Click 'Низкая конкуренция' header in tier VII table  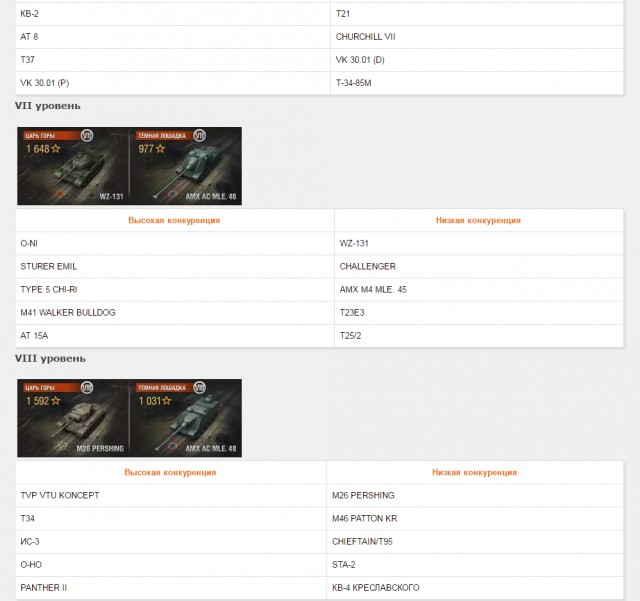478,220
